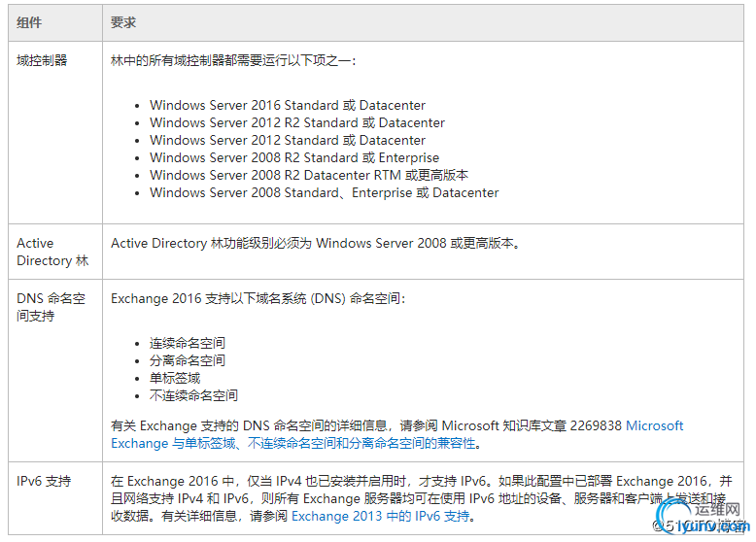This screenshot has height=542, width=756.
Task: Click the Active Directory 林功能级别 requirement text
Action: [x=315, y=243]
